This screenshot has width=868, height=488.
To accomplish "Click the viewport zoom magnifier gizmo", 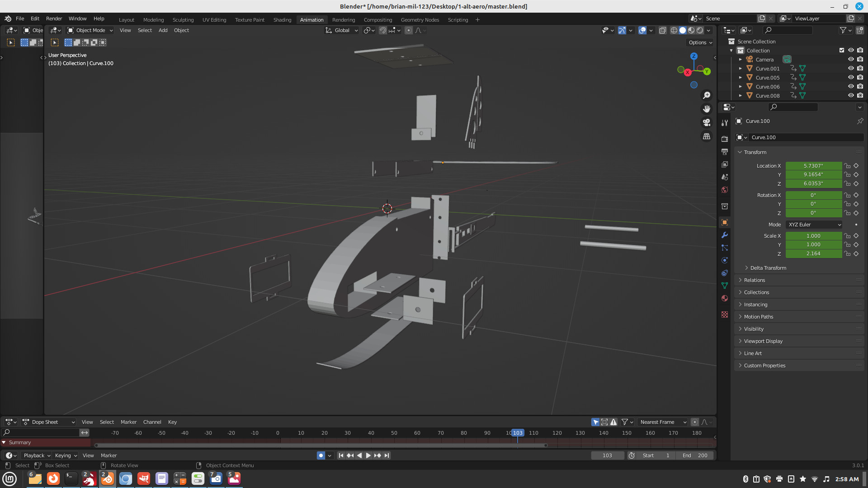I will [707, 95].
